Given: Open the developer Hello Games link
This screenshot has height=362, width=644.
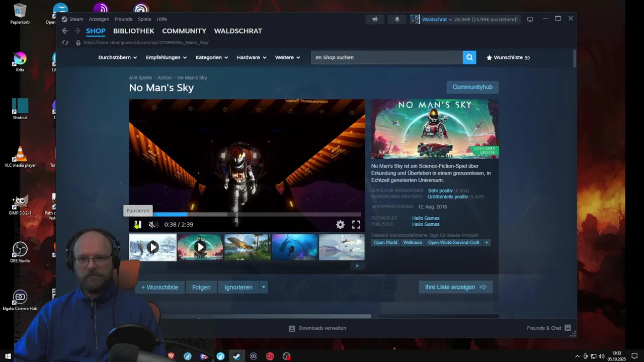Looking at the screenshot, I should pyautogui.click(x=426, y=218).
